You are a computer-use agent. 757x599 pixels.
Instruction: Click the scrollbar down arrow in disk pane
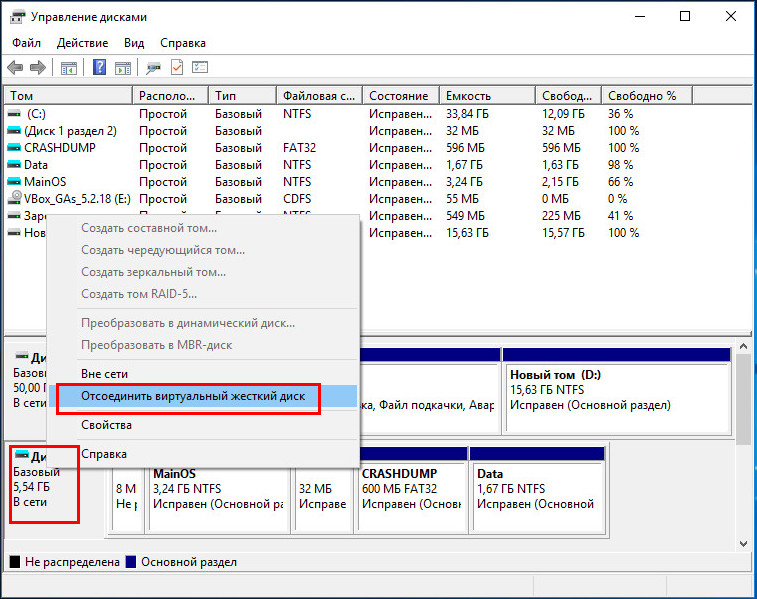click(743, 543)
